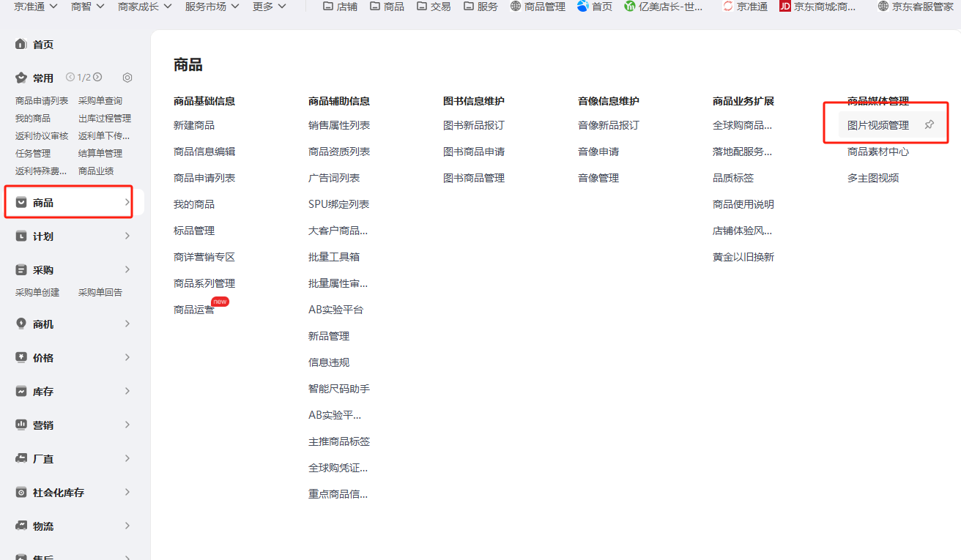Image resolution: width=961 pixels, height=560 pixels.
Task: Open the 新建商品 link
Action: (x=194, y=125)
